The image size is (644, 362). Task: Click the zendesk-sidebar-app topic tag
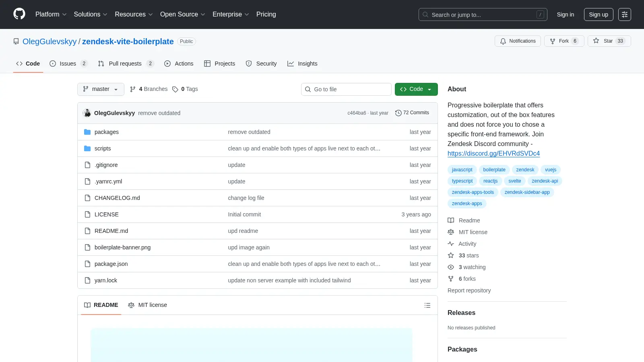[527, 192]
